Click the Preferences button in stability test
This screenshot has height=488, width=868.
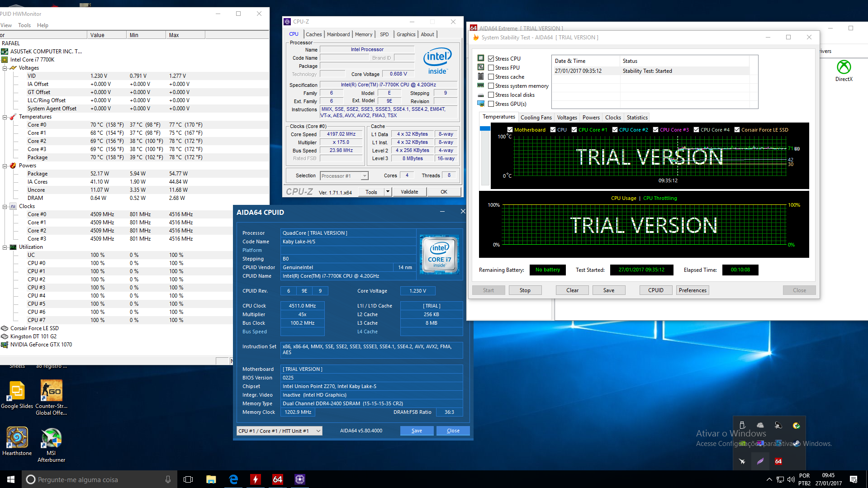692,290
